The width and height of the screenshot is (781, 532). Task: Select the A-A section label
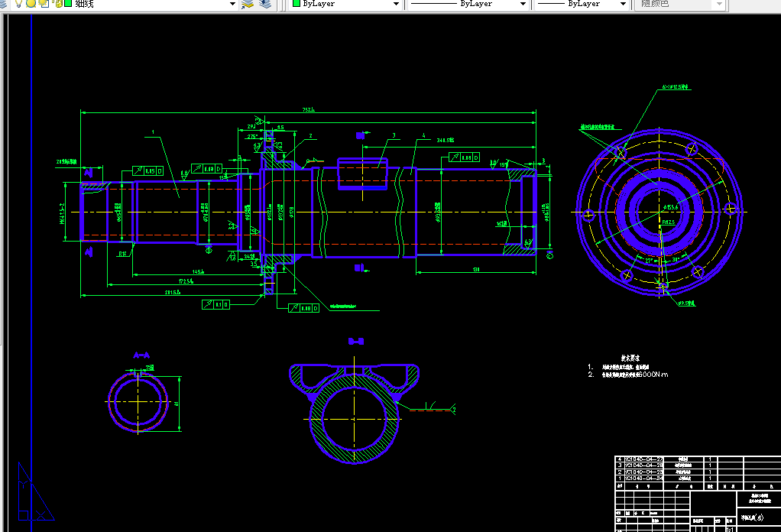[x=141, y=355]
